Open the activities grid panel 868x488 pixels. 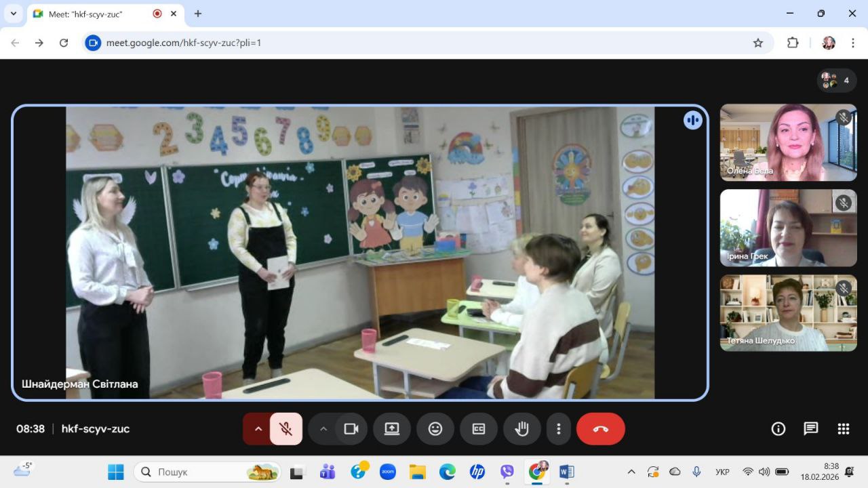(x=843, y=428)
